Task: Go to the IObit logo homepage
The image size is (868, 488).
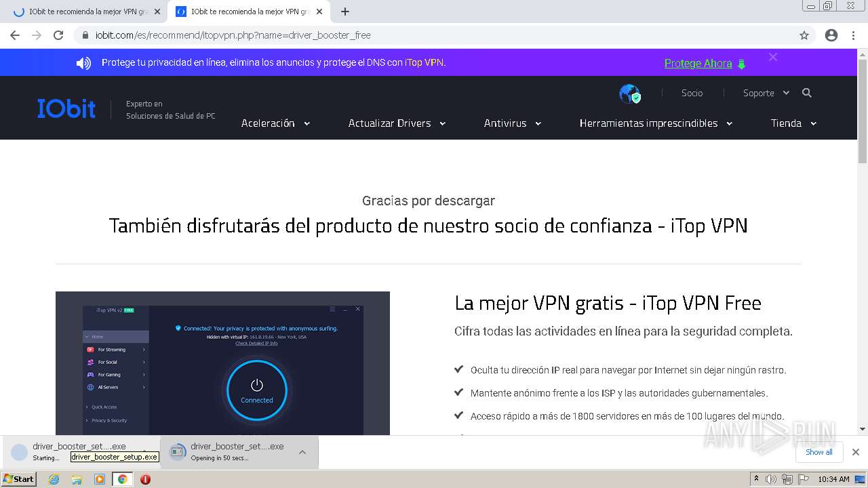Action: tap(66, 108)
